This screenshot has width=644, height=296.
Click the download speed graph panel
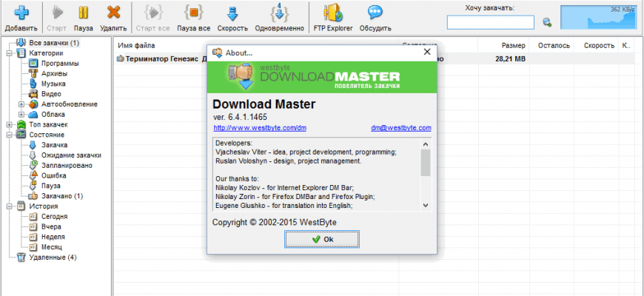[x=597, y=18]
